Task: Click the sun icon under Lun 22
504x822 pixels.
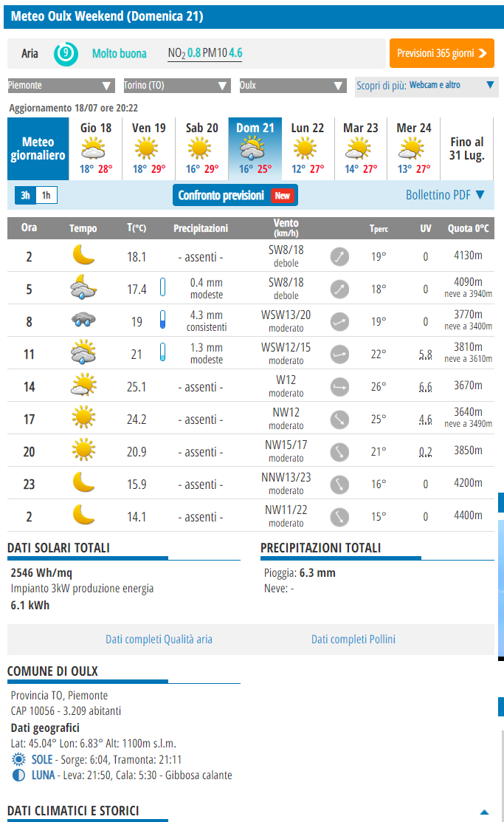Action: tap(305, 148)
